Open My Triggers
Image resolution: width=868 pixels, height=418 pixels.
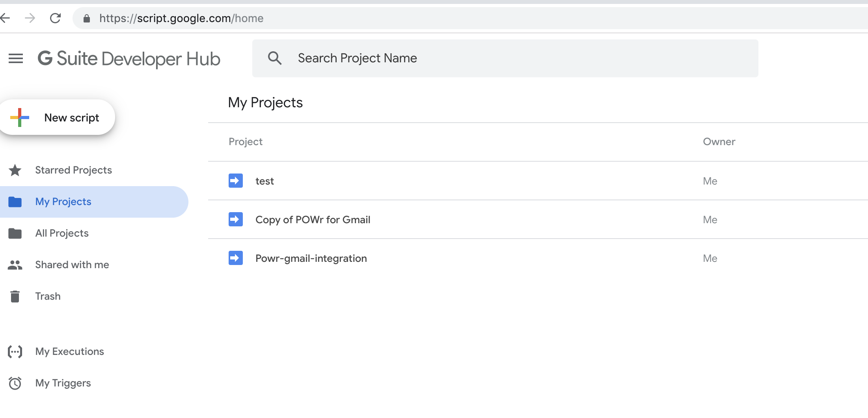click(63, 383)
